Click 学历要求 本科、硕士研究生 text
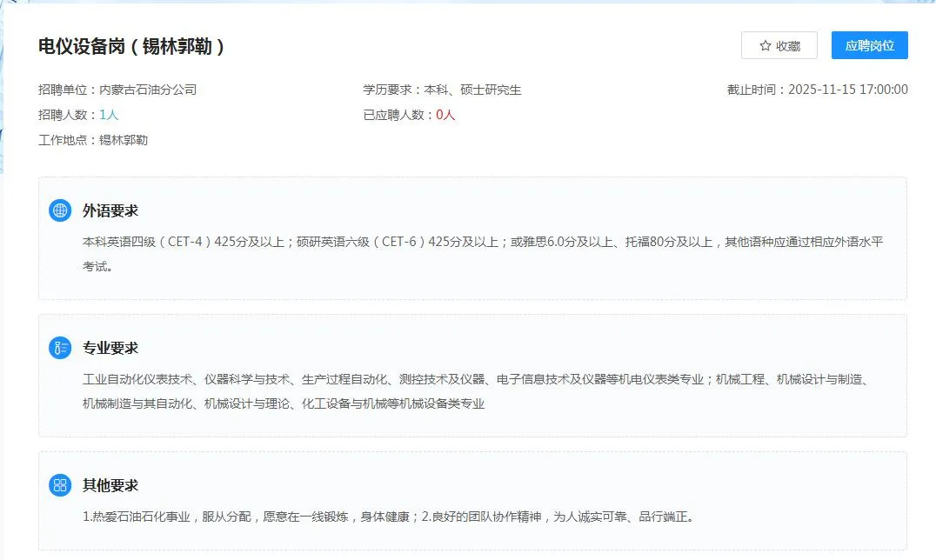The image size is (936, 560). point(442,90)
